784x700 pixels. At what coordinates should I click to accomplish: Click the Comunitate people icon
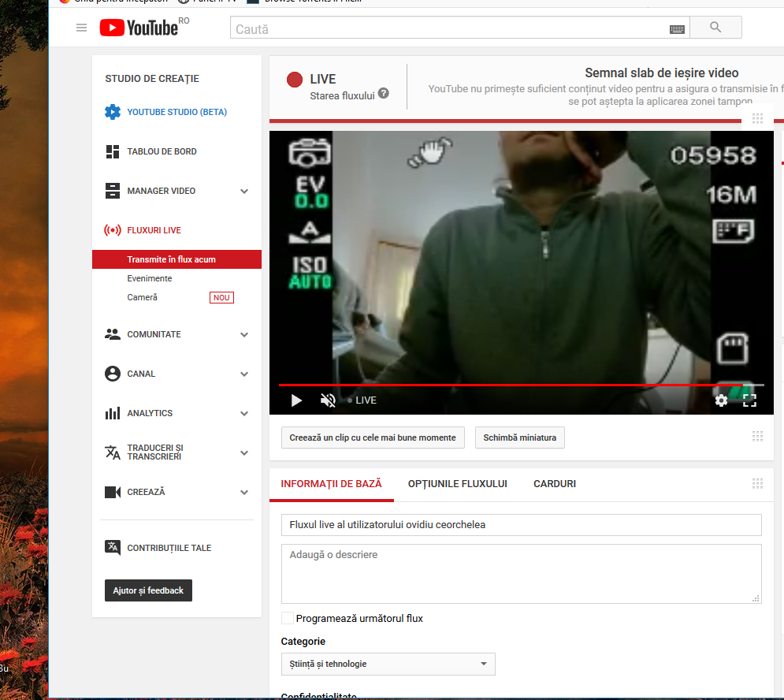(x=113, y=334)
